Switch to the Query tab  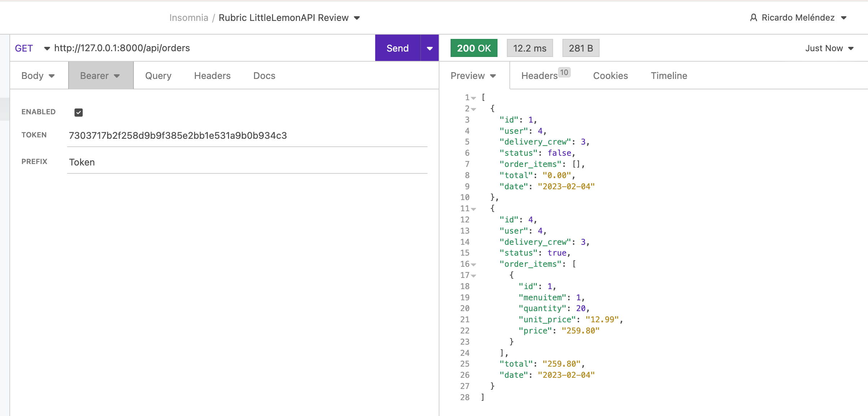coord(158,76)
